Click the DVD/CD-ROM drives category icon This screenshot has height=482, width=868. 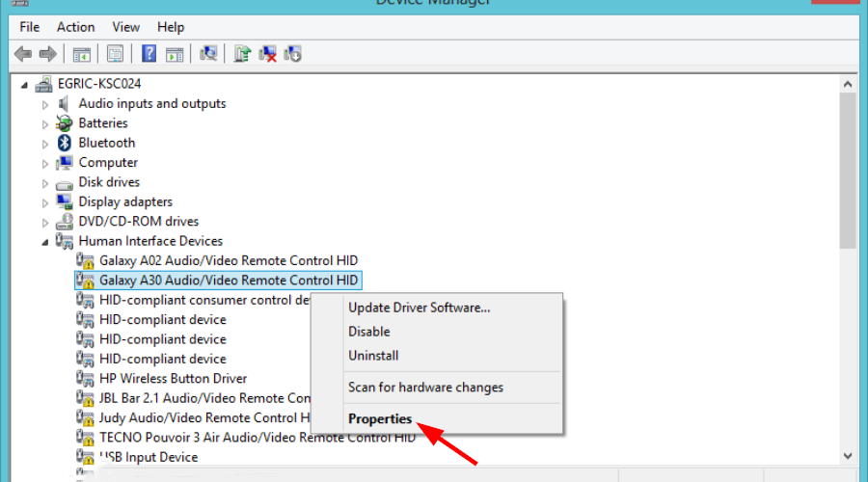click(x=65, y=222)
